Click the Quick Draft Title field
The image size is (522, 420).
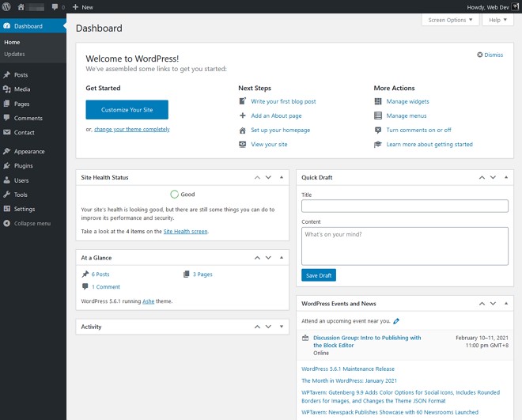coord(404,206)
